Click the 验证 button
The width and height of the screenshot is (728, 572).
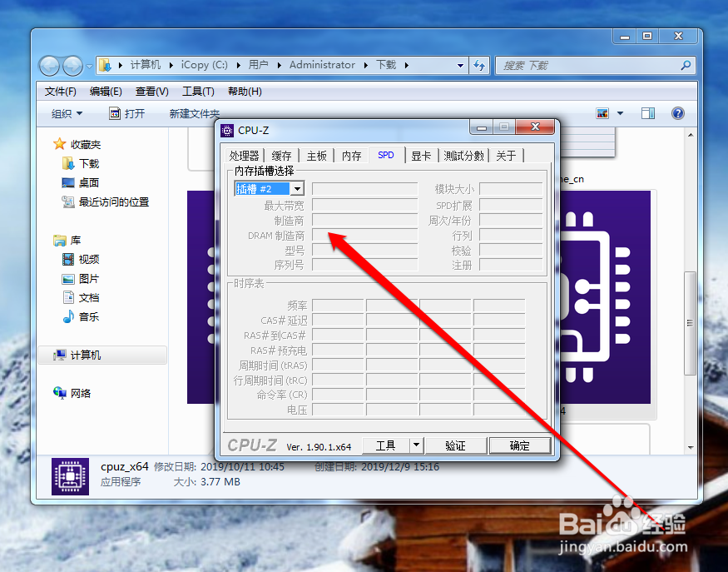(455, 445)
